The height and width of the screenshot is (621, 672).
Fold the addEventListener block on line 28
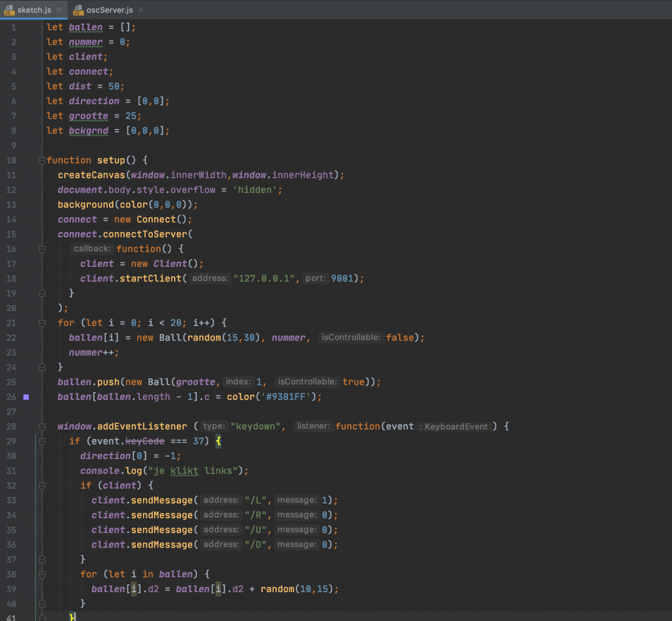pyautogui.click(x=42, y=427)
